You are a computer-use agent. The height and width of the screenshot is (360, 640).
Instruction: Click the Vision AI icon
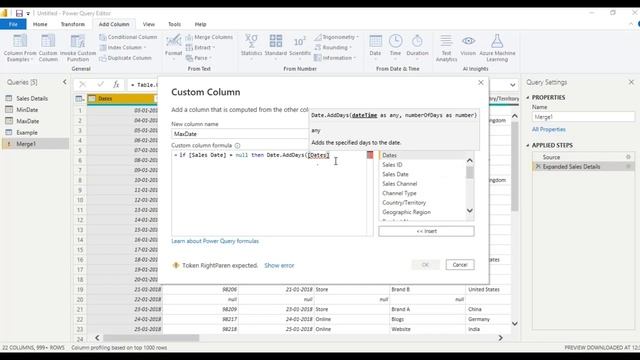468,46
